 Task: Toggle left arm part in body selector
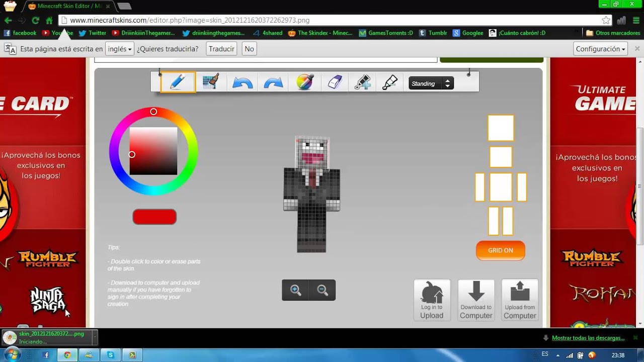tap(480, 188)
